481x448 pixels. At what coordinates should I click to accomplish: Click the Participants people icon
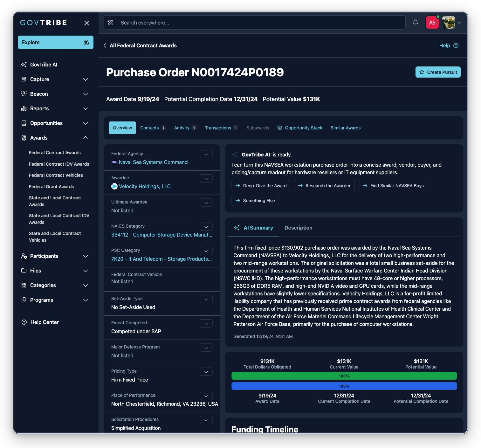click(x=24, y=256)
